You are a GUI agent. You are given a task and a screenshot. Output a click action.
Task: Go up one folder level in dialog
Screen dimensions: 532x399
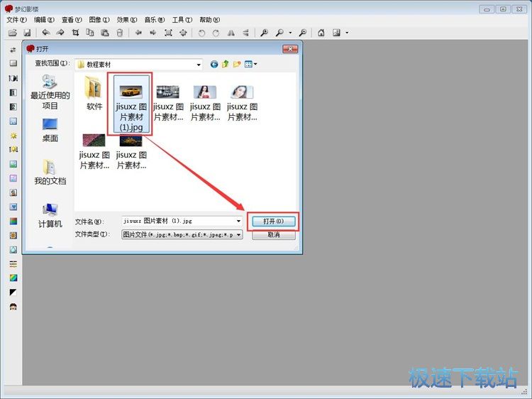[x=225, y=64]
